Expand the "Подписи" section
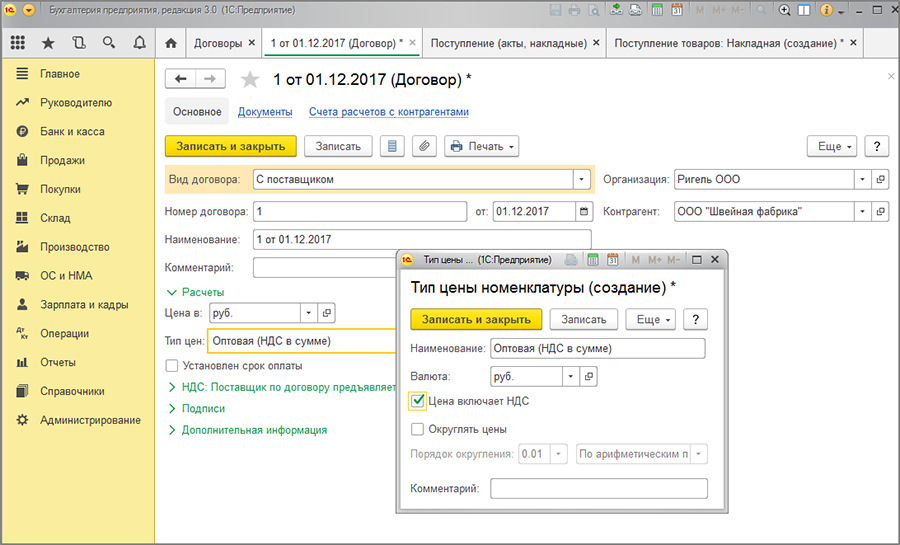The height and width of the screenshot is (545, 900). tap(203, 408)
